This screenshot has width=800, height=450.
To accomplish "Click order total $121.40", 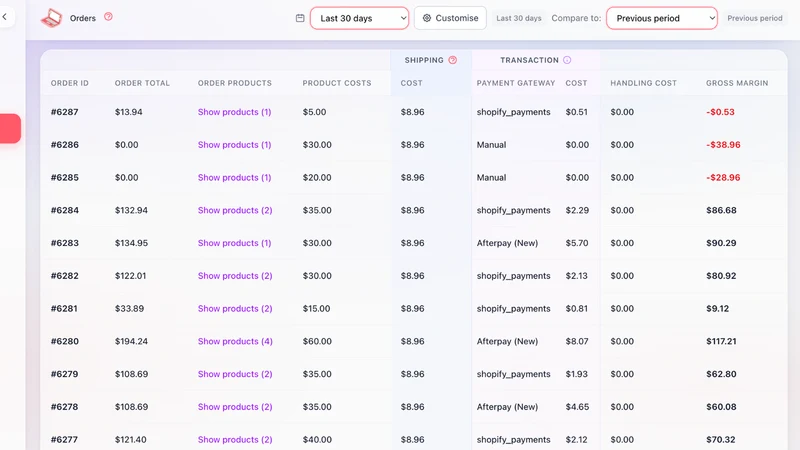I will point(131,439).
